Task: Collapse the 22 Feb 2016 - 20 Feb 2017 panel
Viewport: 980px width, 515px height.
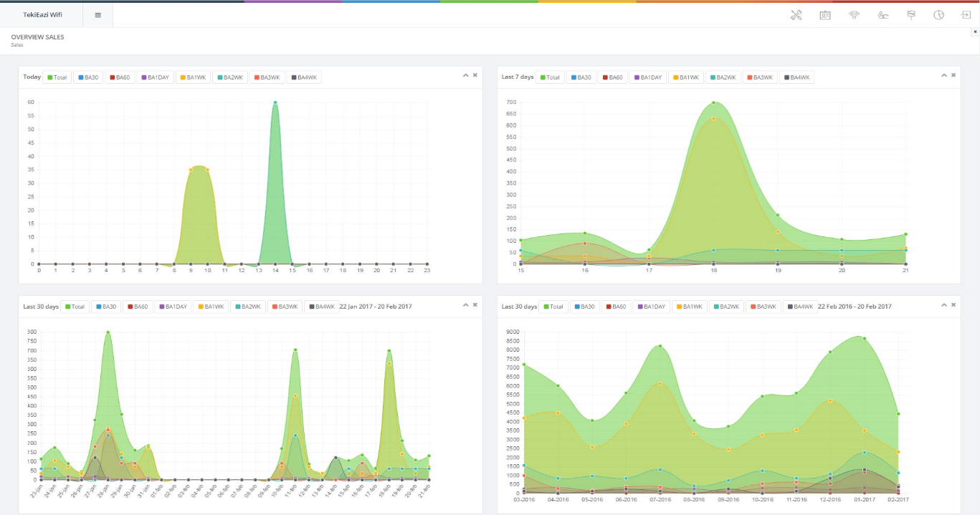Action: click(944, 304)
